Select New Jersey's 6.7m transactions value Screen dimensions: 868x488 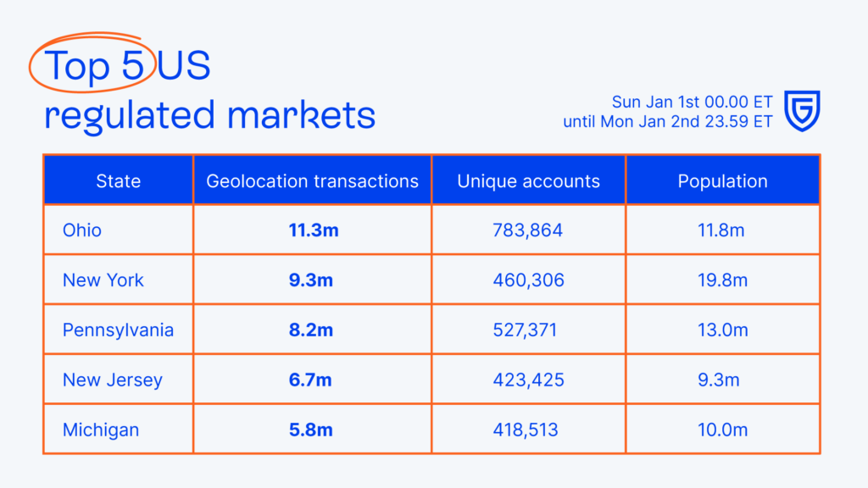[x=311, y=380]
